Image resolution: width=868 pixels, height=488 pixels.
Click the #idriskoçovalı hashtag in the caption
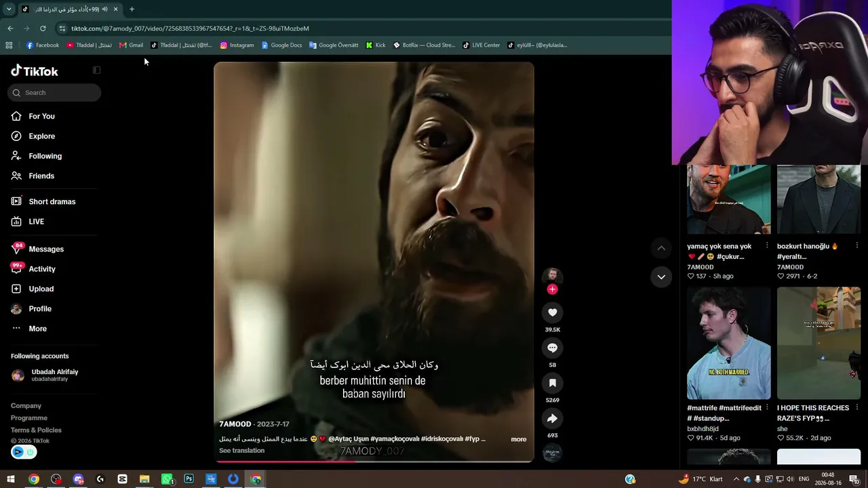point(441,439)
